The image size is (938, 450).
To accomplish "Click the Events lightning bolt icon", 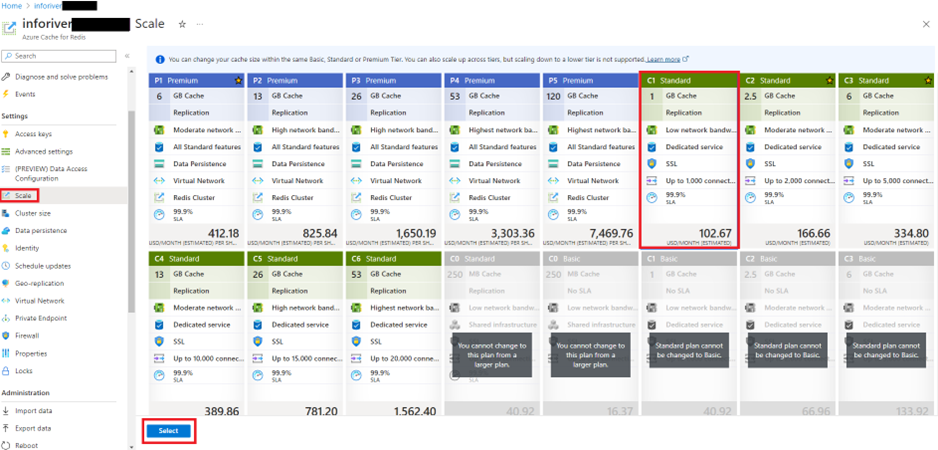I will coord(7,94).
